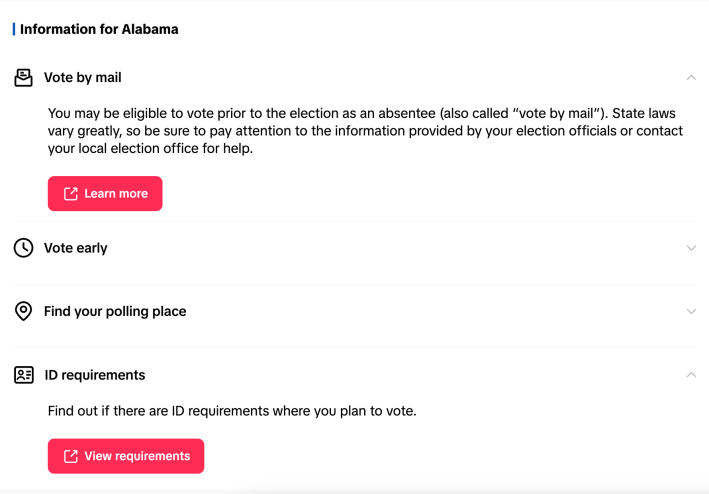This screenshot has width=709, height=494.
Task: Select the ID requirements heading
Action: (x=95, y=375)
